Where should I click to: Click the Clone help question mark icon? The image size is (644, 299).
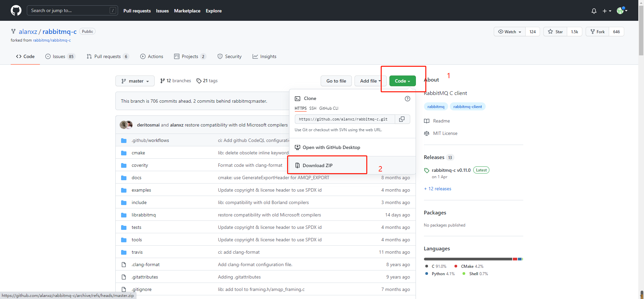(x=408, y=99)
